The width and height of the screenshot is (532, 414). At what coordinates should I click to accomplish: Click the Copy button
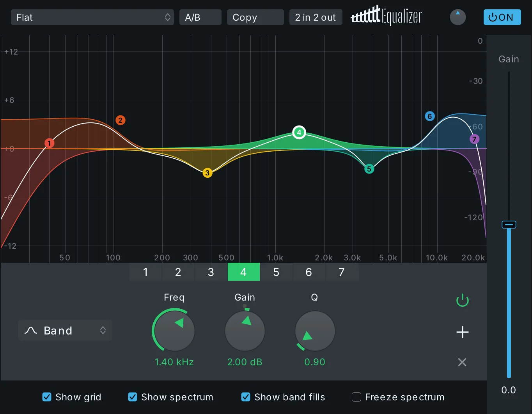[x=255, y=17]
